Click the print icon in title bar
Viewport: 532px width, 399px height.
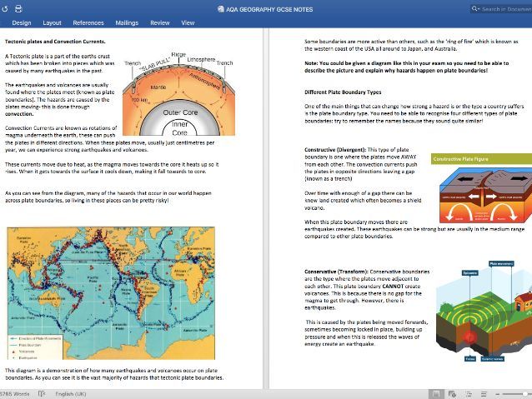(18, 9)
